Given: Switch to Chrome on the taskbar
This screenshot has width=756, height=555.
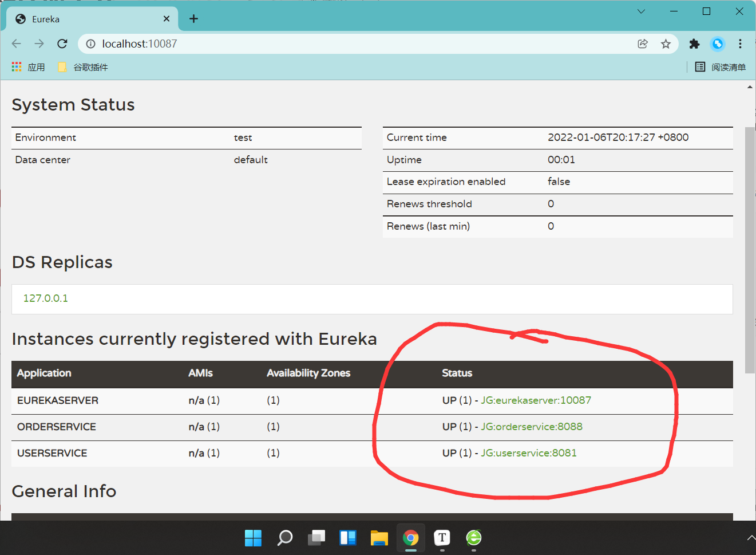Looking at the screenshot, I should (410, 538).
